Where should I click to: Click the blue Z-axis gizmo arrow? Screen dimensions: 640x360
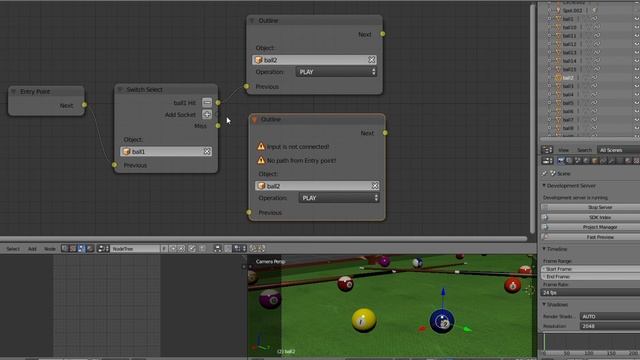click(x=443, y=292)
